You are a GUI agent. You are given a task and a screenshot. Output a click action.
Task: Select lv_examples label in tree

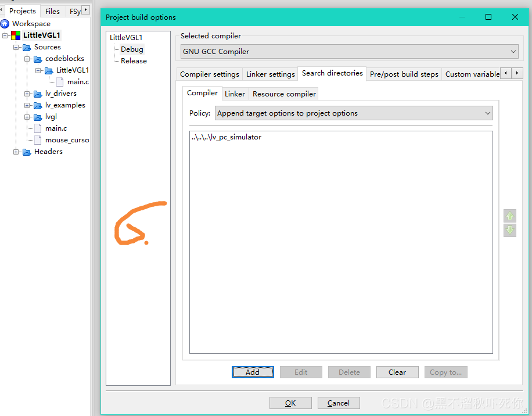65,105
